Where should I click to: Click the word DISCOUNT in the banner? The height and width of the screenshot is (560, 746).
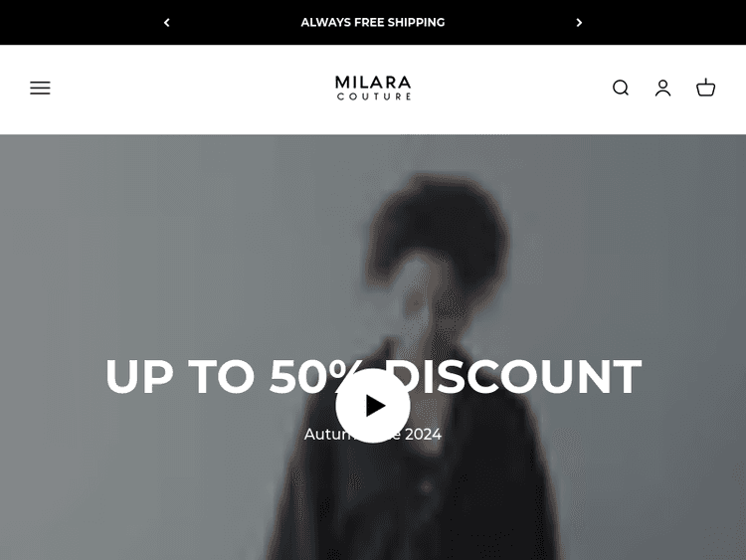point(516,376)
